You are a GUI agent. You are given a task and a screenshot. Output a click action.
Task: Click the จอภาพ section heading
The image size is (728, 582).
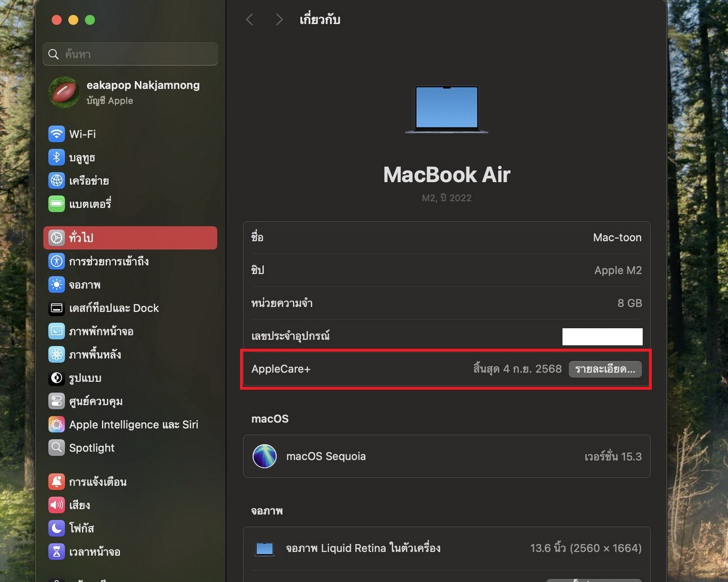click(267, 511)
